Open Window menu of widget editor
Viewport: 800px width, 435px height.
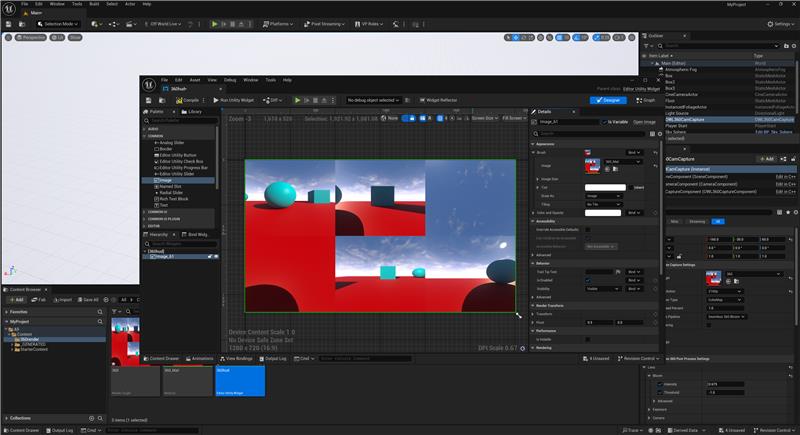click(x=251, y=80)
